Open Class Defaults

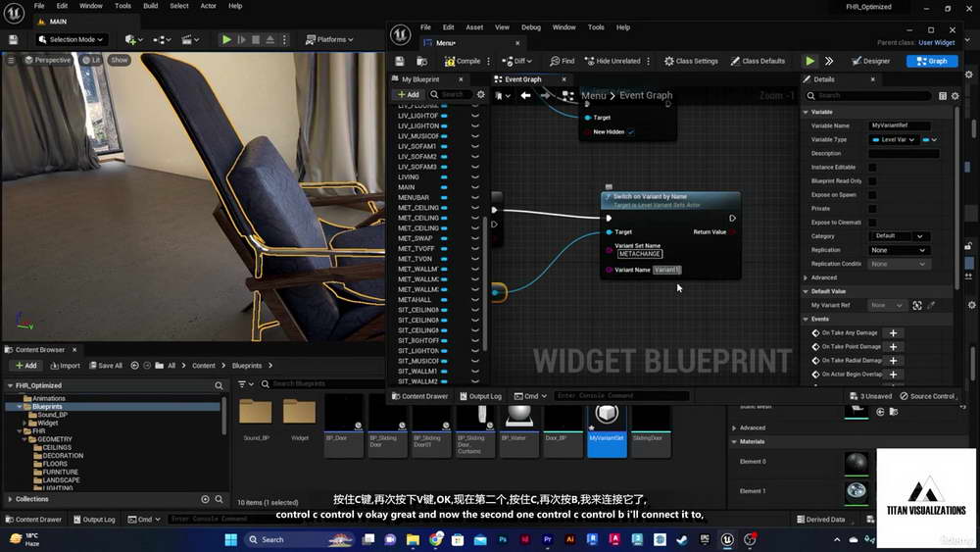[x=758, y=61]
